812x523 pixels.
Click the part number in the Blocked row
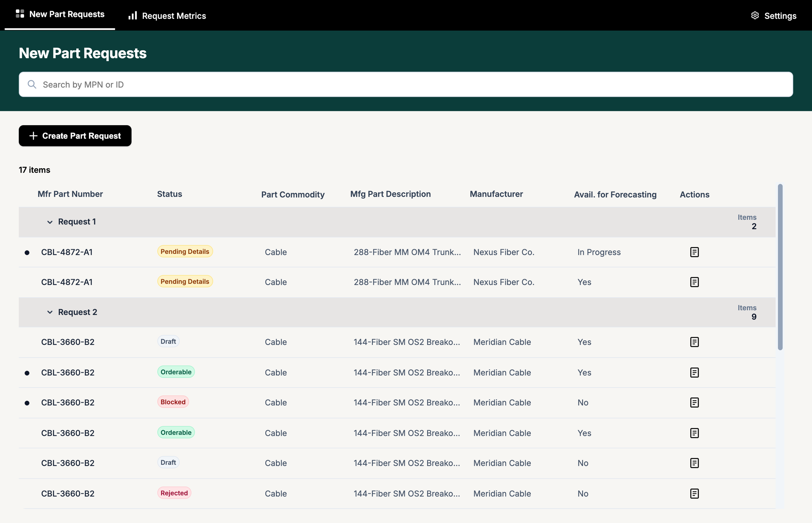click(x=68, y=402)
